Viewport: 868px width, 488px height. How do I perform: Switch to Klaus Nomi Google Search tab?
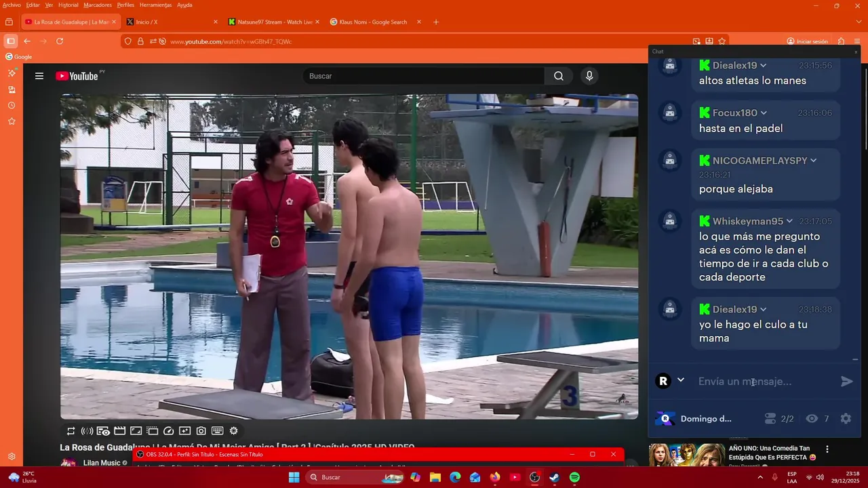pyautogui.click(x=375, y=22)
